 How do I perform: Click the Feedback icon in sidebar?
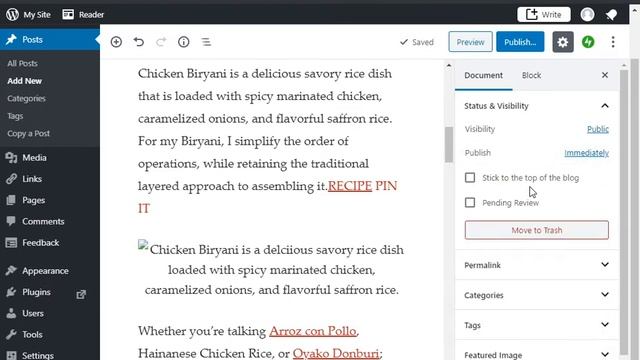11,242
